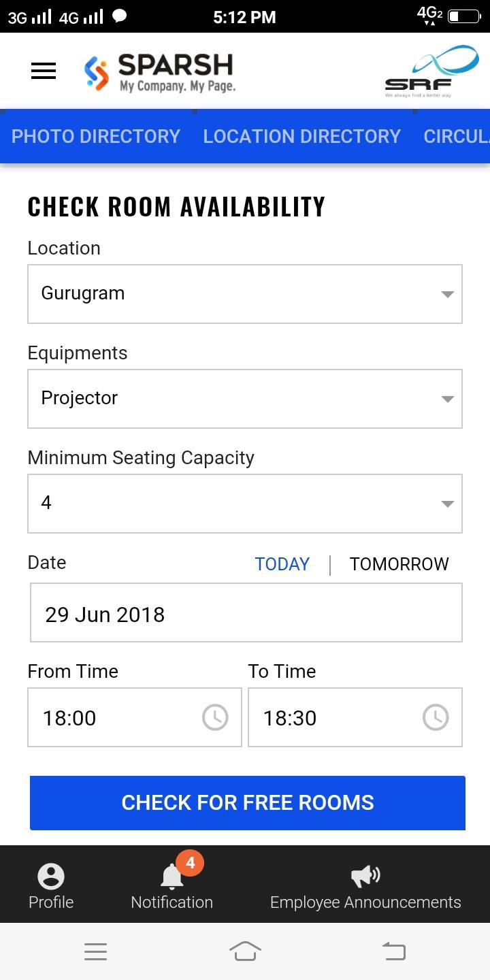This screenshot has width=490, height=980.
Task: Expand the Minimum Seating Capacity dropdown
Action: pyautogui.click(x=245, y=504)
